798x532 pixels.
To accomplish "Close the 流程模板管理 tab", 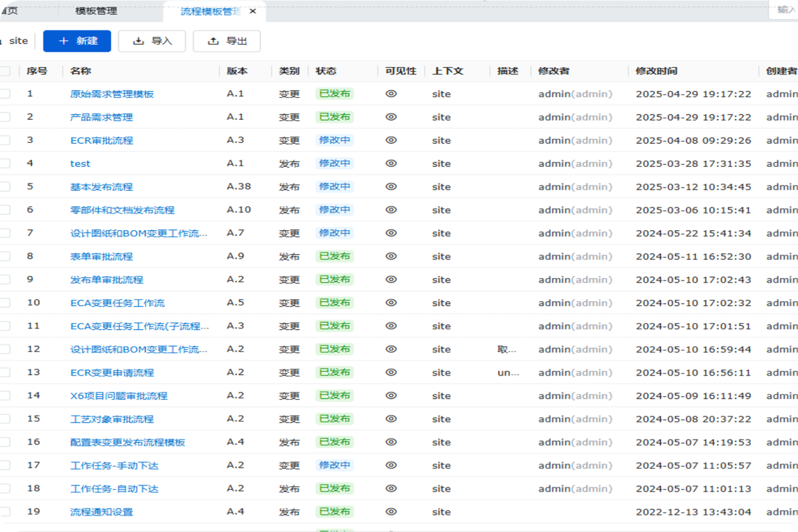I will 253,11.
